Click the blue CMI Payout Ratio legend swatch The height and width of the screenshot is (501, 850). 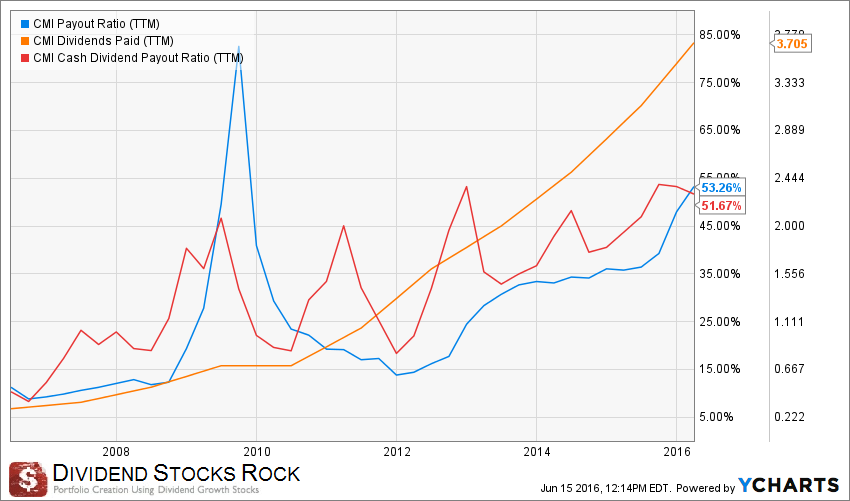click(24, 24)
